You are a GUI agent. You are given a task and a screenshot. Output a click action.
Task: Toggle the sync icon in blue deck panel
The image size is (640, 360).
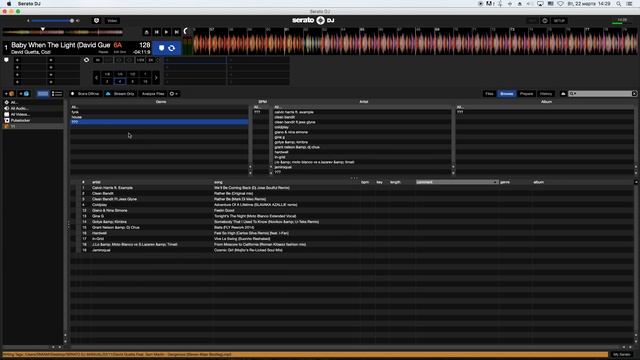coord(172,48)
